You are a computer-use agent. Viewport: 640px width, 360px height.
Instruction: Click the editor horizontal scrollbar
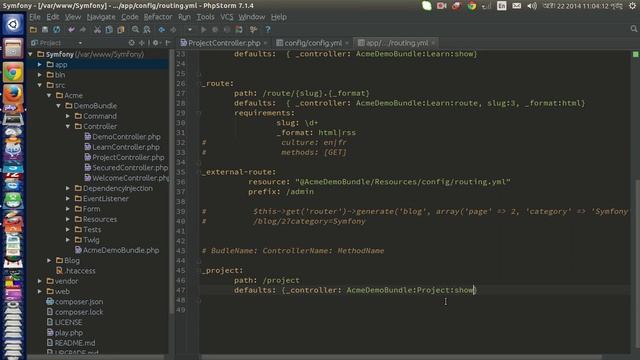click(x=402, y=357)
